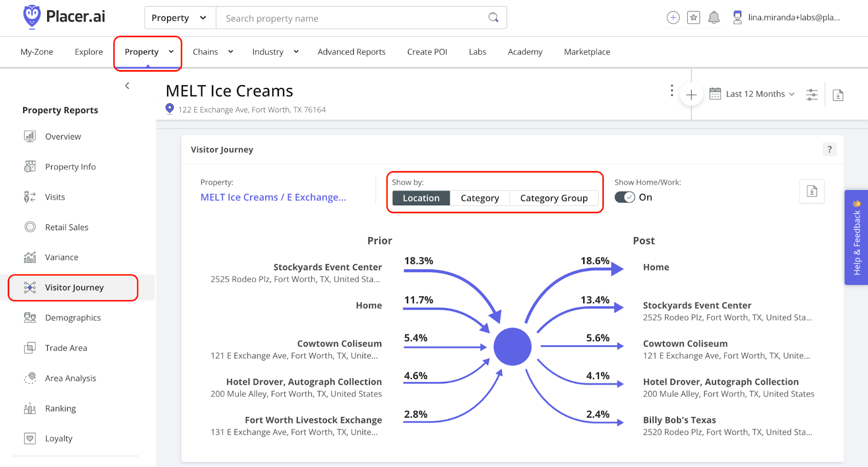
Task: Open the Last 12 Months date dropdown
Action: (x=760, y=94)
